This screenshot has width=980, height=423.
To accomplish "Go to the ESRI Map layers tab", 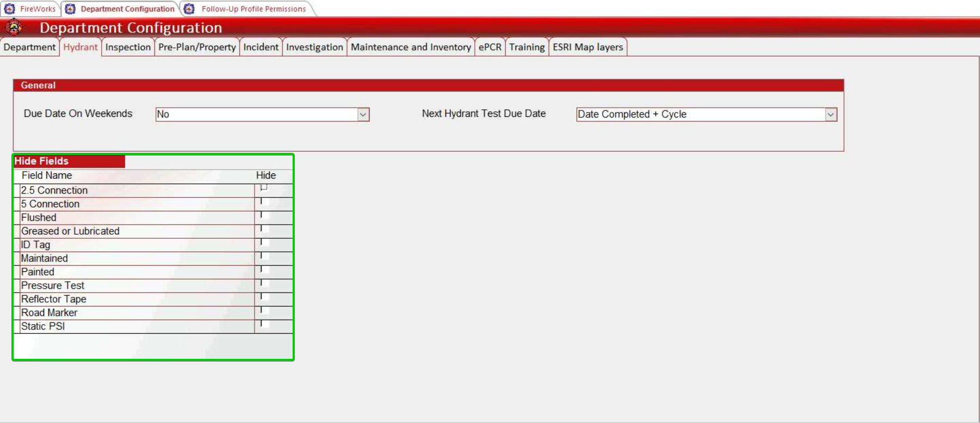I will point(587,47).
